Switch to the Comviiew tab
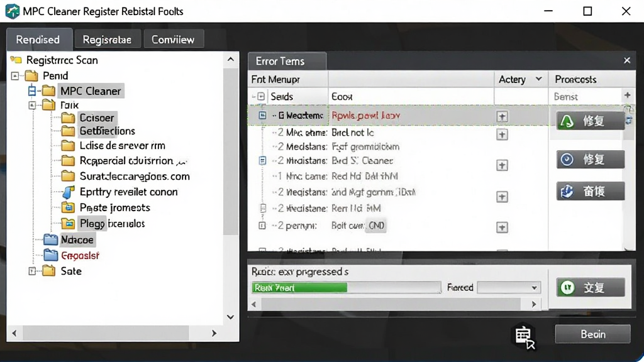The width and height of the screenshot is (644, 362). tap(173, 40)
